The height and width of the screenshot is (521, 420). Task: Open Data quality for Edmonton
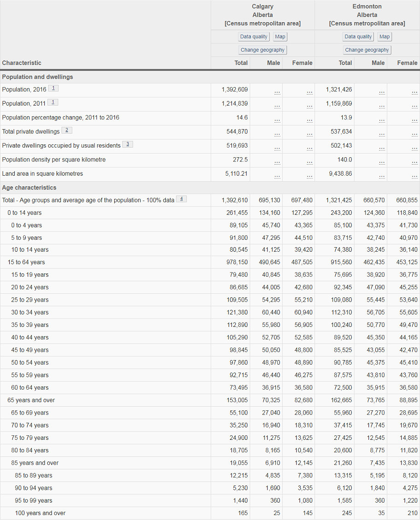(358, 36)
